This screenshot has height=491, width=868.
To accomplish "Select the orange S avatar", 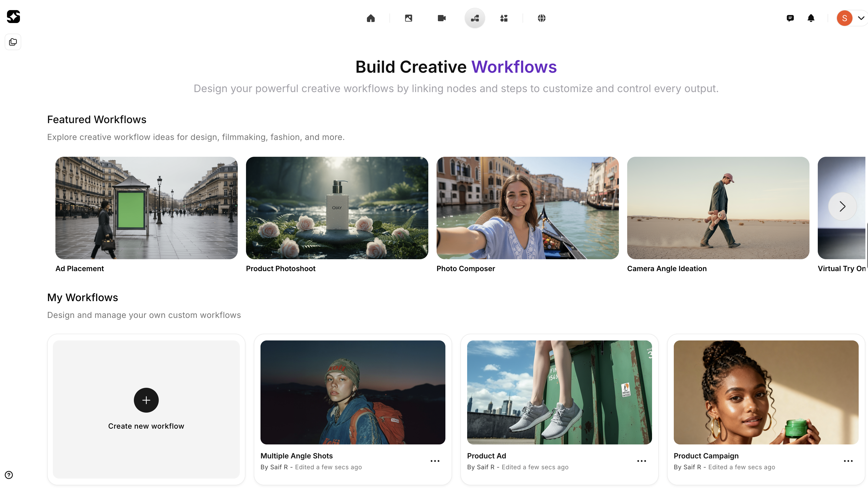I will click(x=845, y=18).
